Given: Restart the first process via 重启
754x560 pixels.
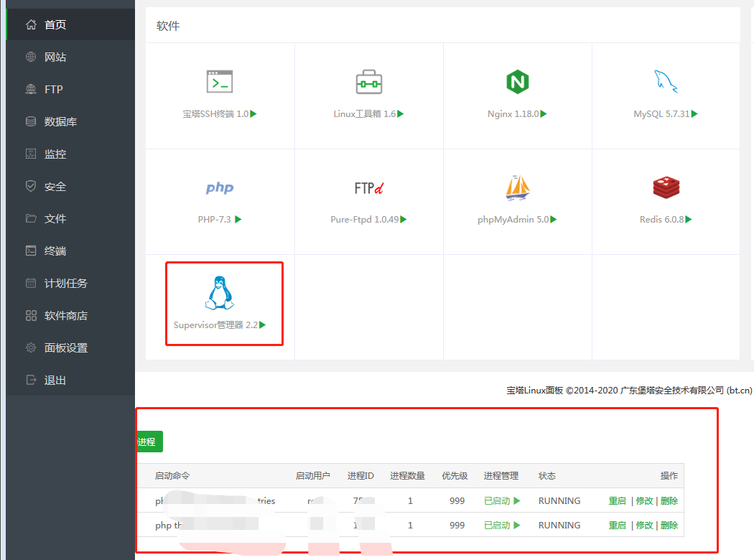Looking at the screenshot, I should (x=617, y=501).
